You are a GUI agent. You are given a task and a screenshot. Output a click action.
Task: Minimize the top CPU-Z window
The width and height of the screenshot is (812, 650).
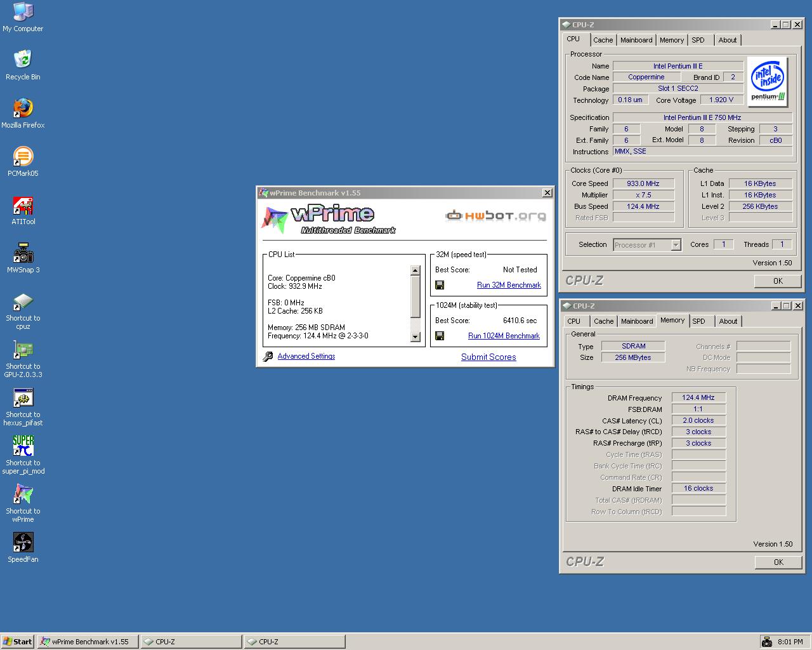[x=775, y=25]
